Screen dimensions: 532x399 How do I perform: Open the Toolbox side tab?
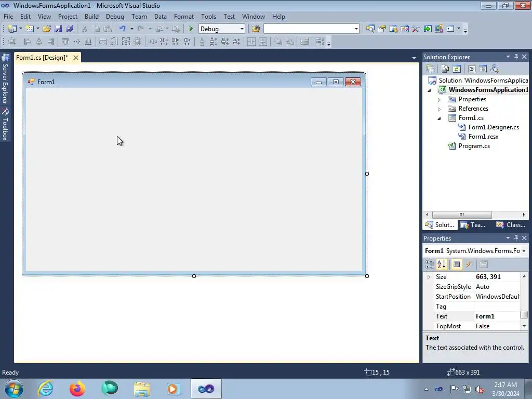(x=5, y=125)
